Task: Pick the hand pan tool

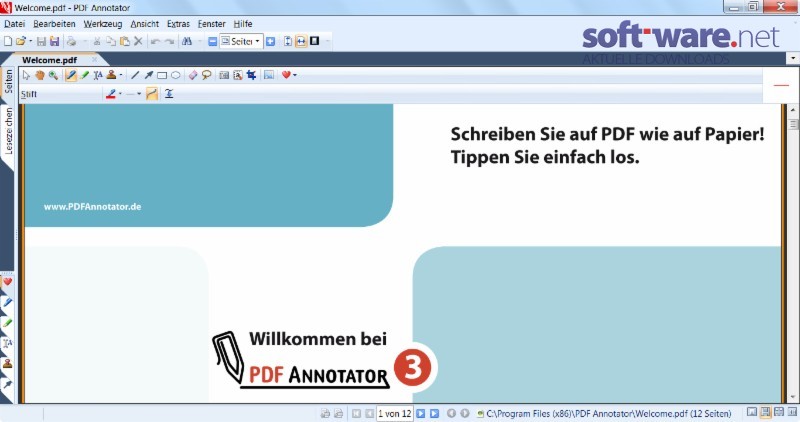Action: (x=40, y=76)
